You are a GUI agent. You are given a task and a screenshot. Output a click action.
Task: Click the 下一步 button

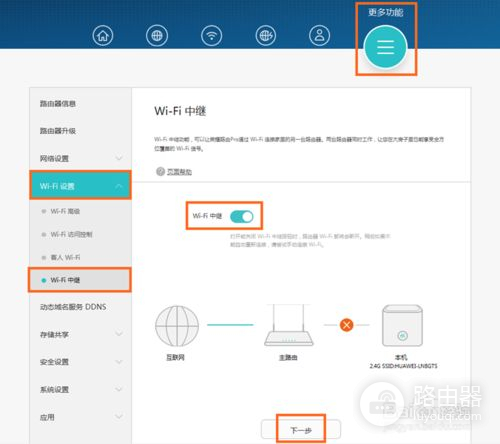pos(301,430)
